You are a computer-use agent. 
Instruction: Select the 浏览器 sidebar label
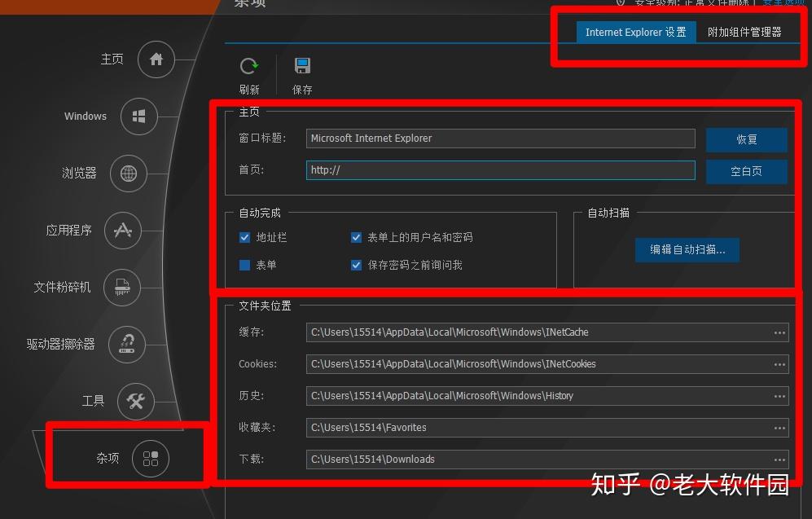[79, 174]
